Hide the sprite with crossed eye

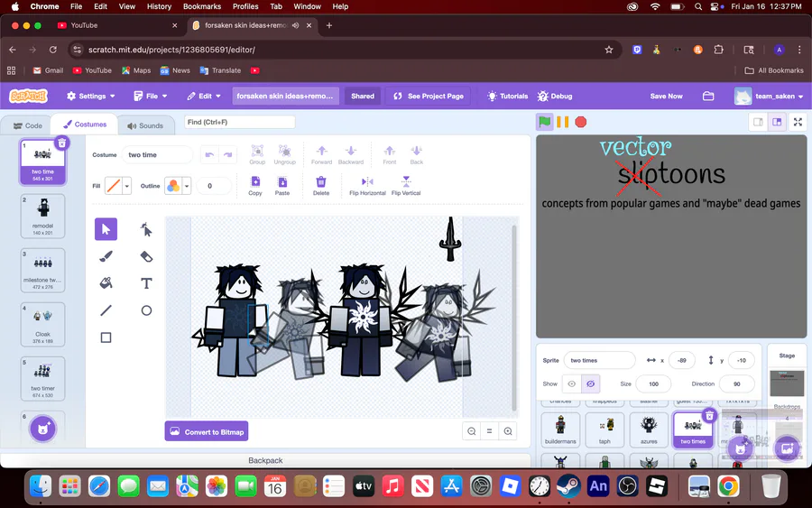pos(590,383)
